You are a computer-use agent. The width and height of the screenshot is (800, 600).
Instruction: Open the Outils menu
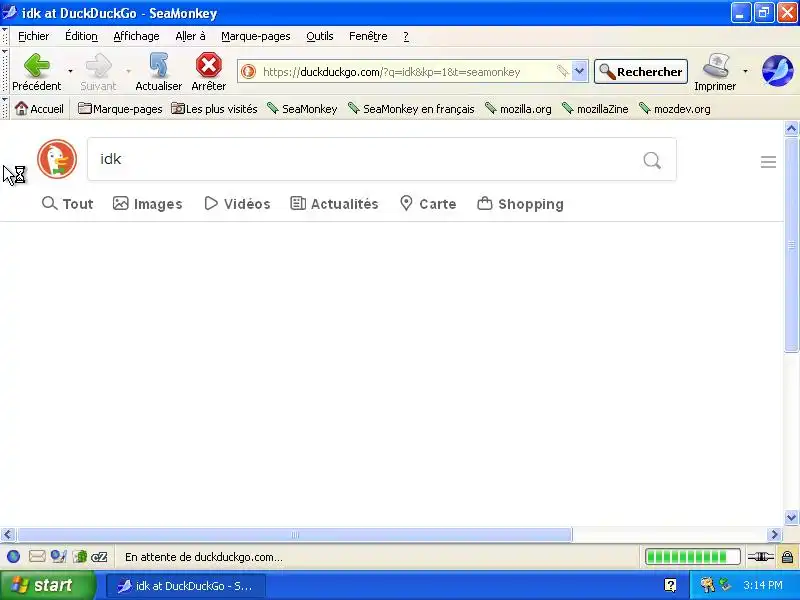[320, 36]
